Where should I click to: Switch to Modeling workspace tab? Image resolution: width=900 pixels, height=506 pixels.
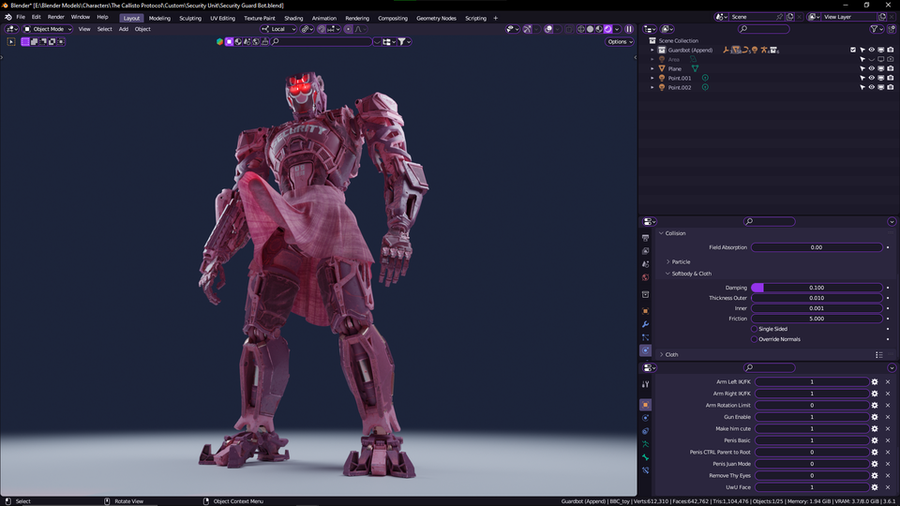160,18
